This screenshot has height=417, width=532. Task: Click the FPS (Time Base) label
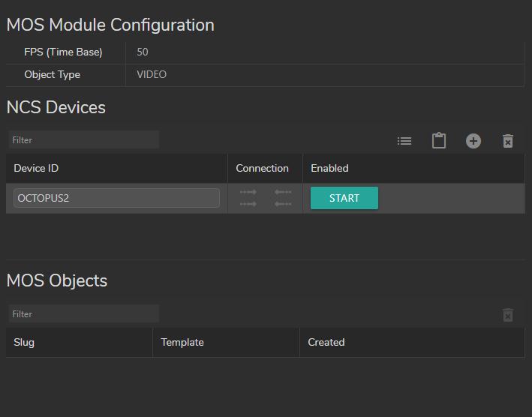(63, 52)
